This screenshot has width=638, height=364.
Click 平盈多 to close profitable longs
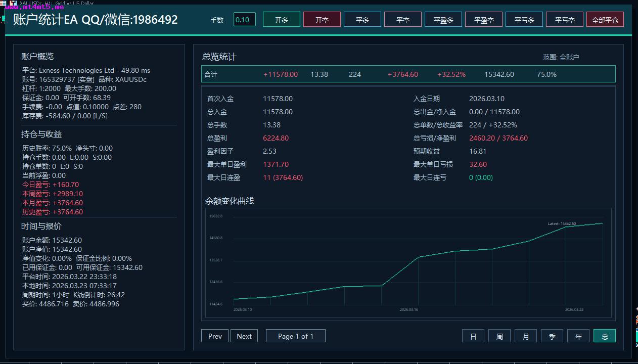(443, 20)
